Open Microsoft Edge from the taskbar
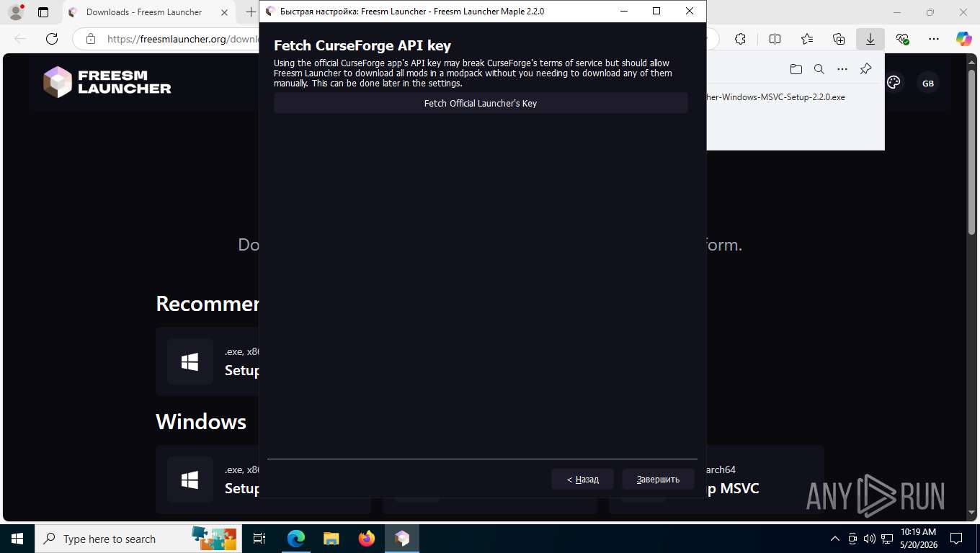 click(295, 539)
